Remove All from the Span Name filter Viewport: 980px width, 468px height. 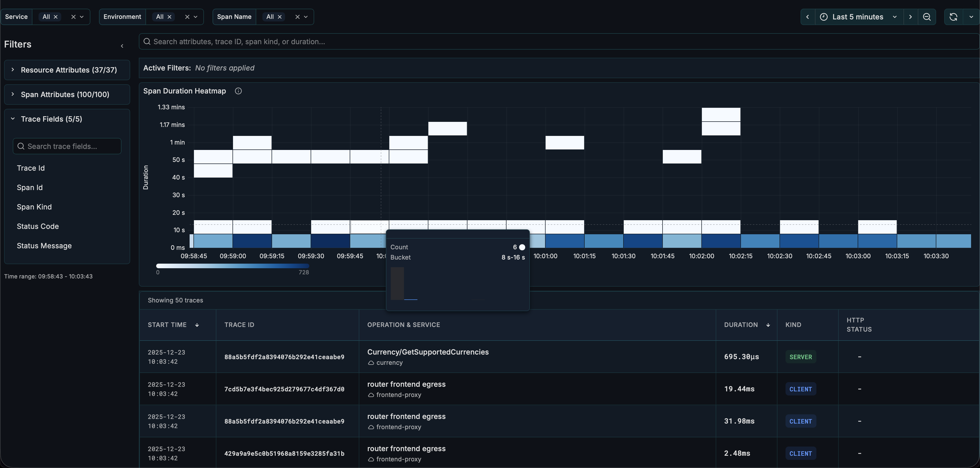point(280,17)
